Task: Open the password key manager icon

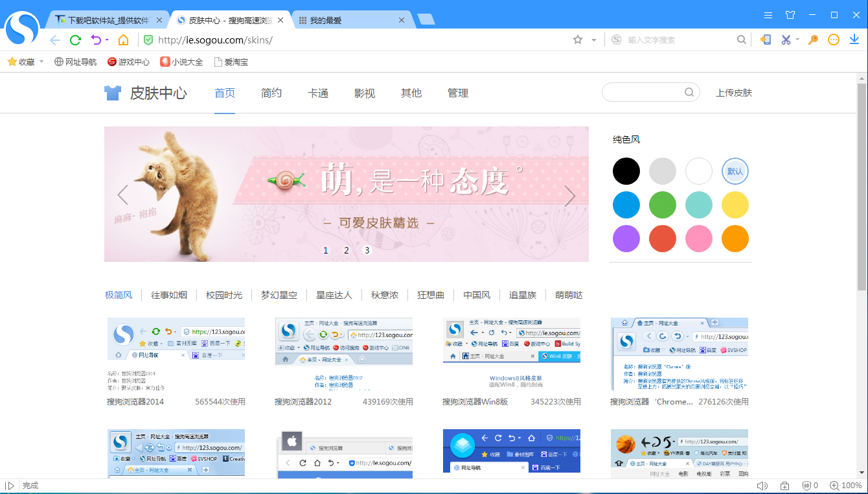Action: (x=812, y=40)
